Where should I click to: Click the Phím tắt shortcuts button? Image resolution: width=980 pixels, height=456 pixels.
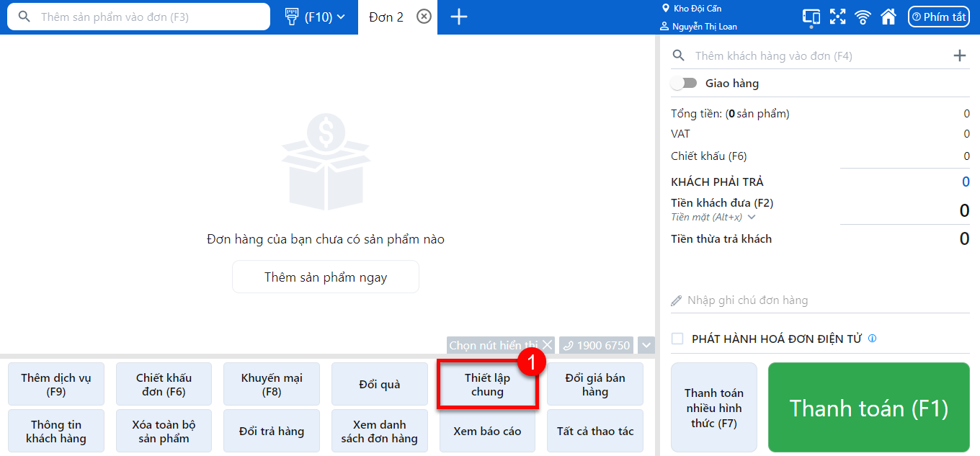pos(938,17)
